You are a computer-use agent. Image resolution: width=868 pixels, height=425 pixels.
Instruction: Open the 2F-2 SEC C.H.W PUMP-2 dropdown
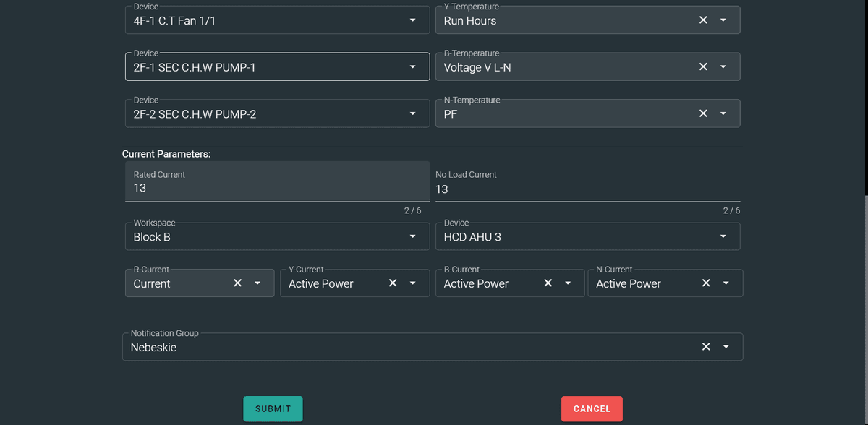coord(412,113)
